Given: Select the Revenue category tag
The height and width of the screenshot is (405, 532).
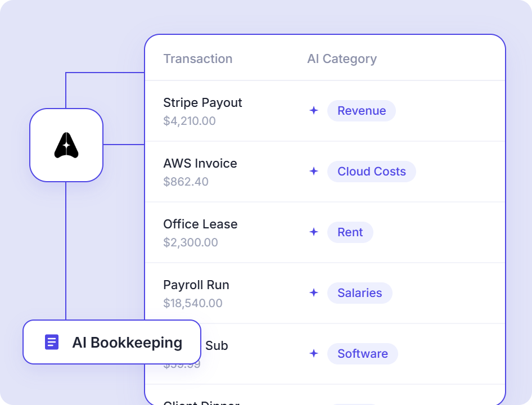Looking at the screenshot, I should 362,111.
